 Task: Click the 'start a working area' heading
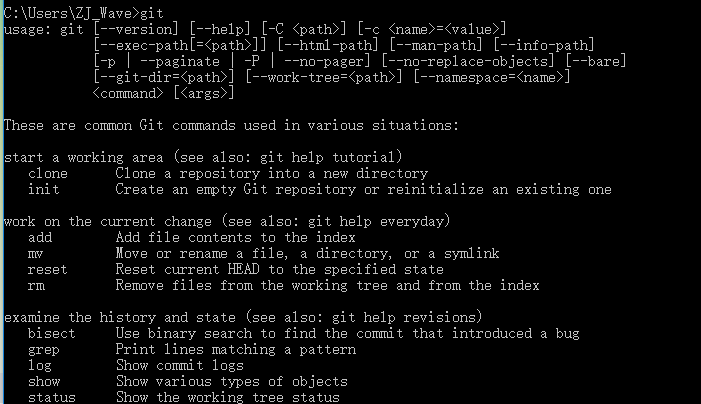click(x=83, y=157)
